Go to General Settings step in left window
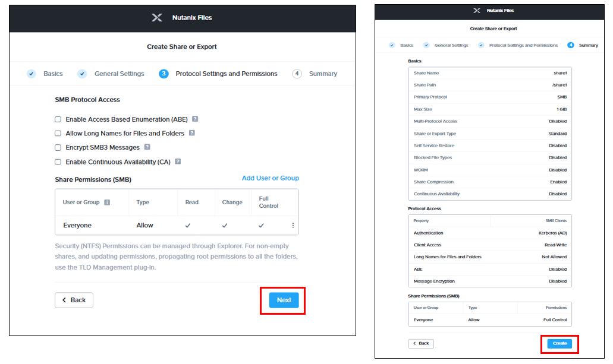 click(120, 74)
